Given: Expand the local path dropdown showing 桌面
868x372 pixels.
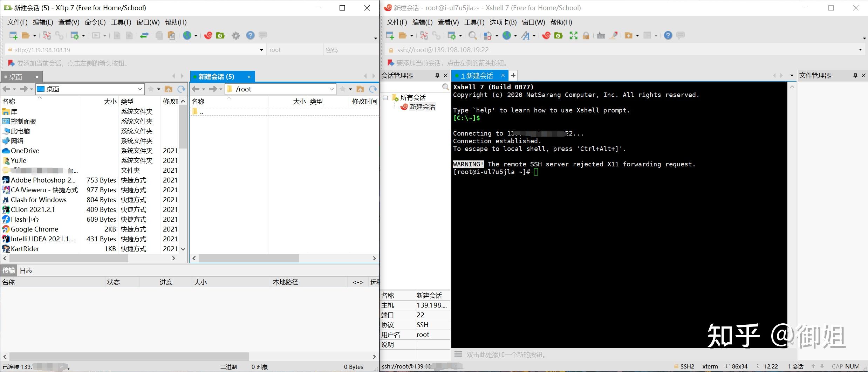Looking at the screenshot, I should coord(139,89).
